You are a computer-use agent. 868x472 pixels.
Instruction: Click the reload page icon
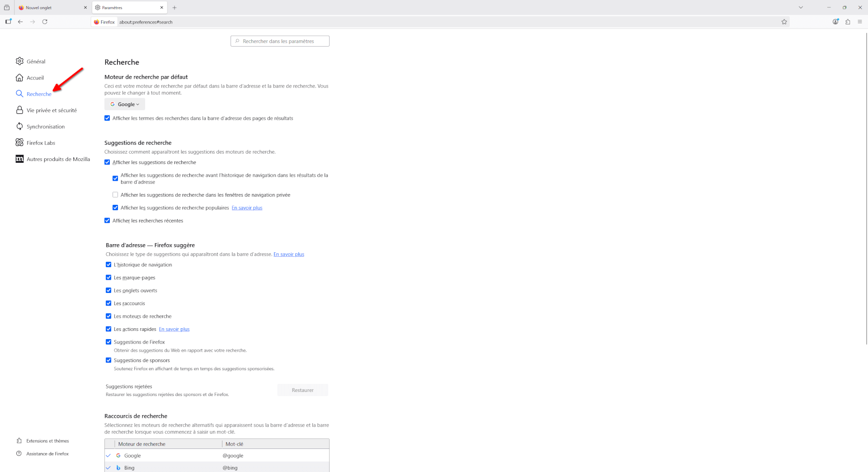click(x=45, y=22)
